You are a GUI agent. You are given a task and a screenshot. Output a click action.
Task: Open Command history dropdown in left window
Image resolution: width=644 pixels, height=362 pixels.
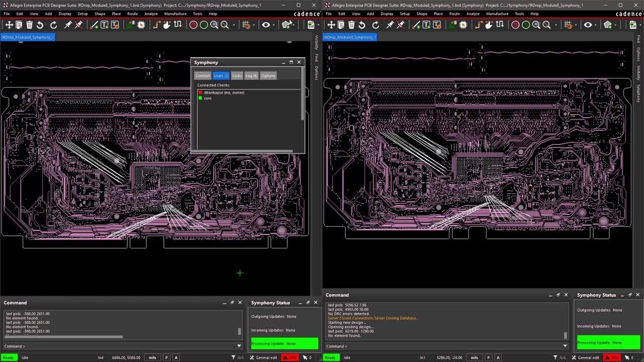pyautogui.click(x=239, y=346)
